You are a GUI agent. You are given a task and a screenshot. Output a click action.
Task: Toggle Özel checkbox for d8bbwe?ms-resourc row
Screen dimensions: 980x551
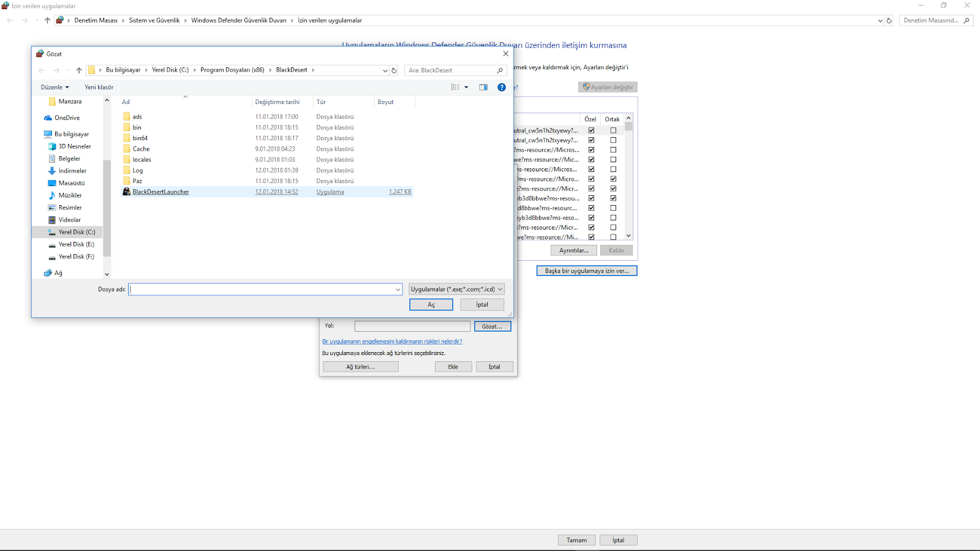[592, 208]
